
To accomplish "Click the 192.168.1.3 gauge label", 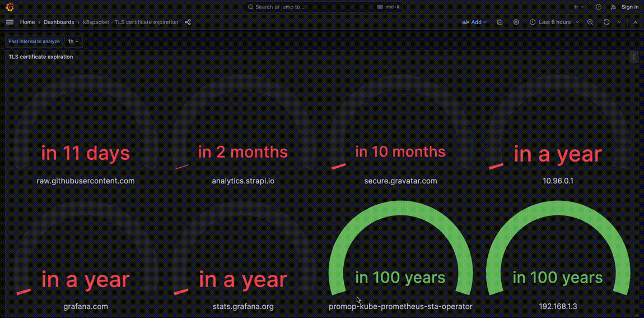I will pos(558,306).
